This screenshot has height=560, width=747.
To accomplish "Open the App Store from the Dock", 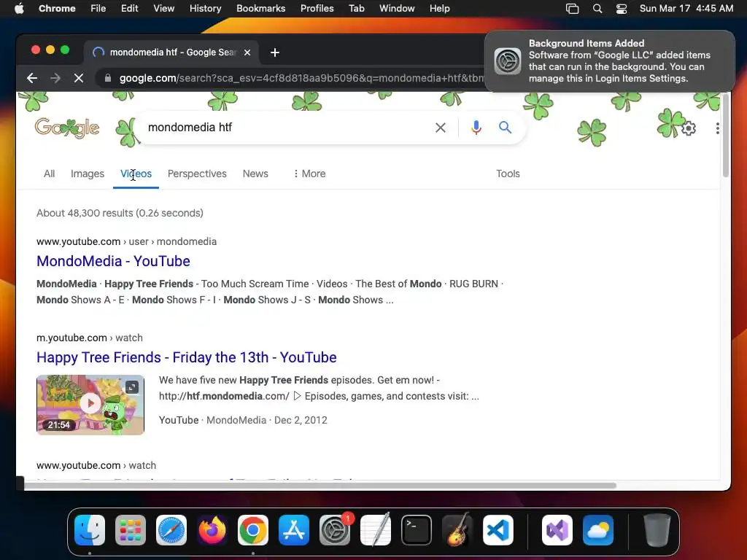I will 294,530.
